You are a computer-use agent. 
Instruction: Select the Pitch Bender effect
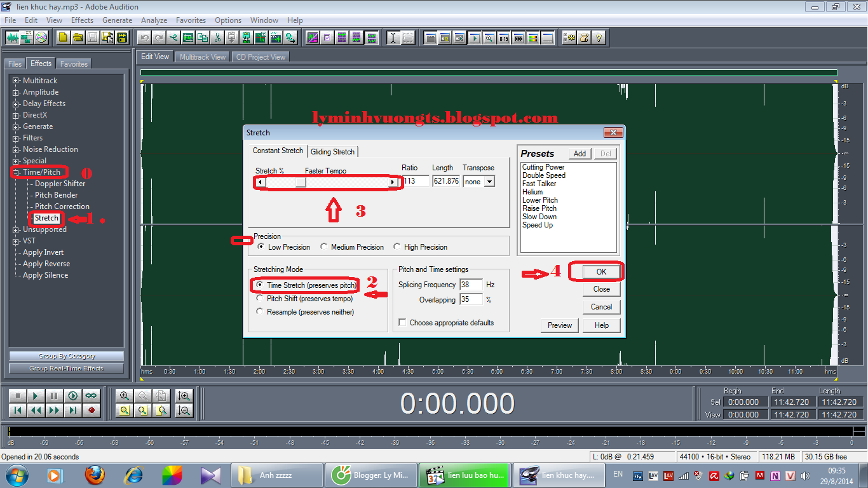(57, 195)
